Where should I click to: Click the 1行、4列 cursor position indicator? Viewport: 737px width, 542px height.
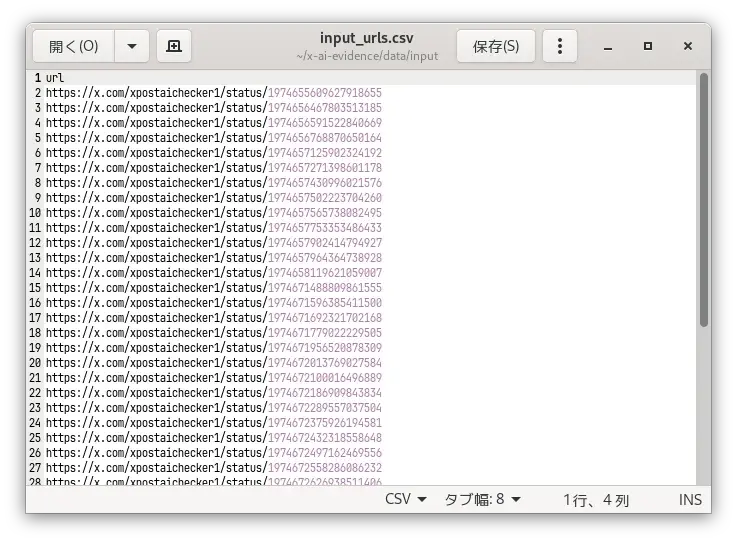click(x=596, y=499)
